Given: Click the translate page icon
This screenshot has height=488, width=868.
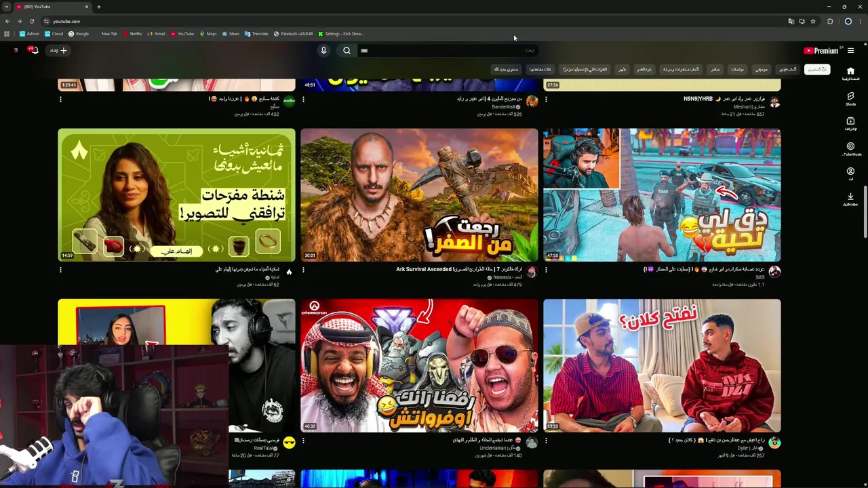Looking at the screenshot, I should (x=791, y=21).
